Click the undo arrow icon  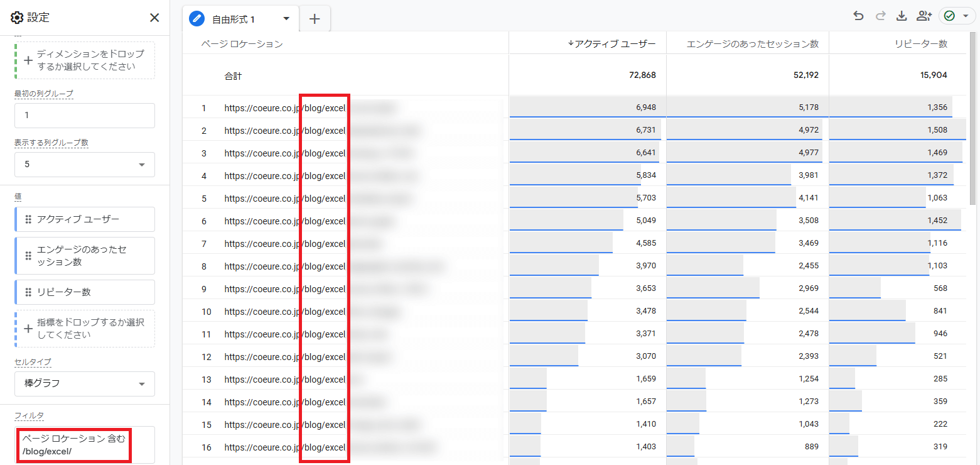click(858, 16)
